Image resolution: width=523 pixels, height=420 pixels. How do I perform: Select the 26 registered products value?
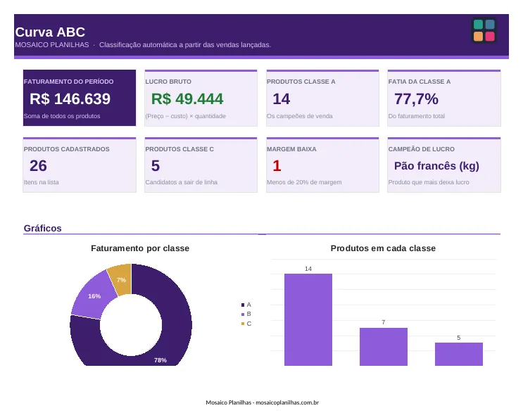pos(38,166)
